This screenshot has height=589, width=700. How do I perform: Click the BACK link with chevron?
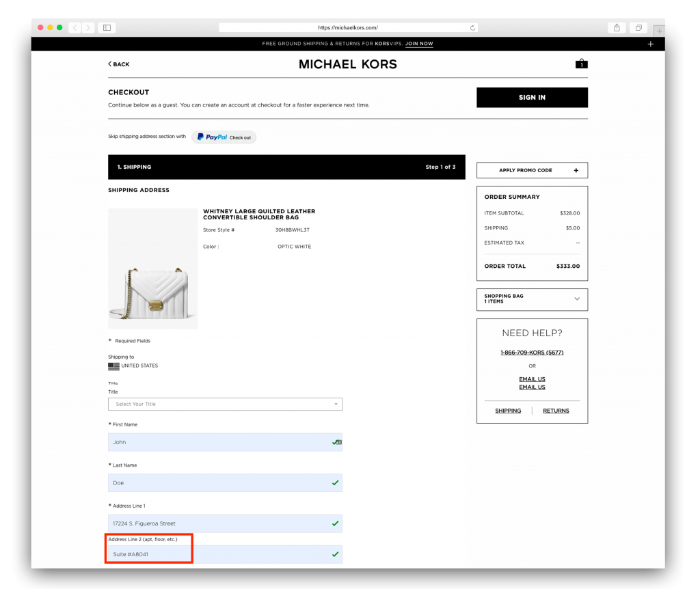pos(119,64)
